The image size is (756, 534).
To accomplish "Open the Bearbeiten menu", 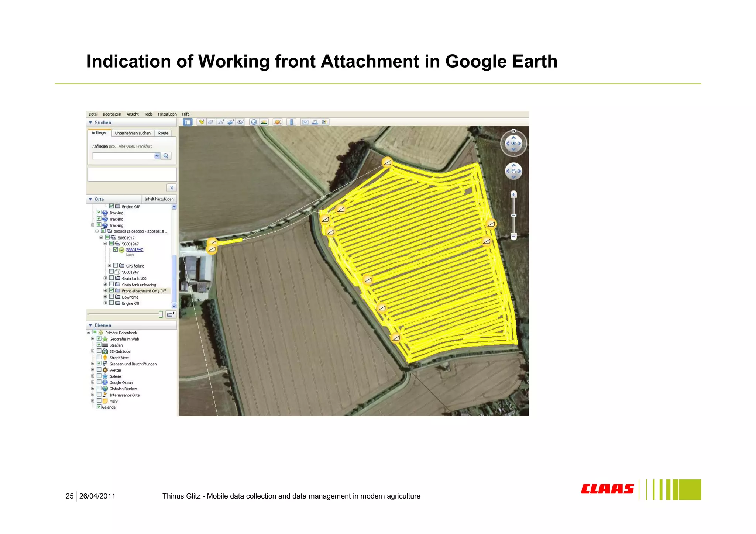I will 112,114.
